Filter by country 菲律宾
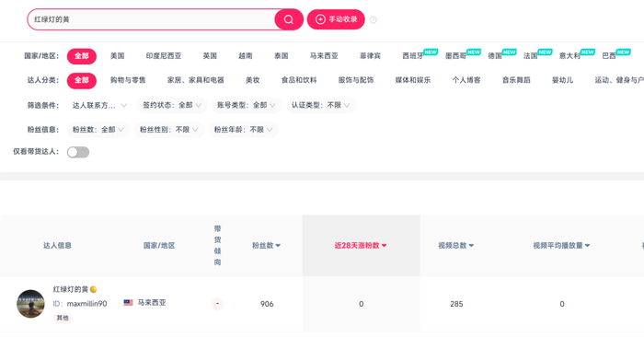Screen dimensions: 644x349 tap(371, 56)
